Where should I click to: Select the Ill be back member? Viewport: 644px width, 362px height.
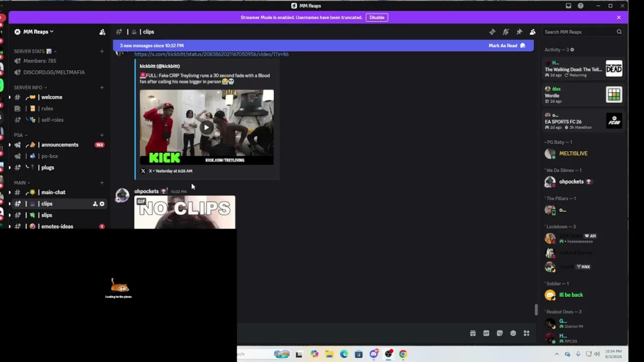coord(584,295)
